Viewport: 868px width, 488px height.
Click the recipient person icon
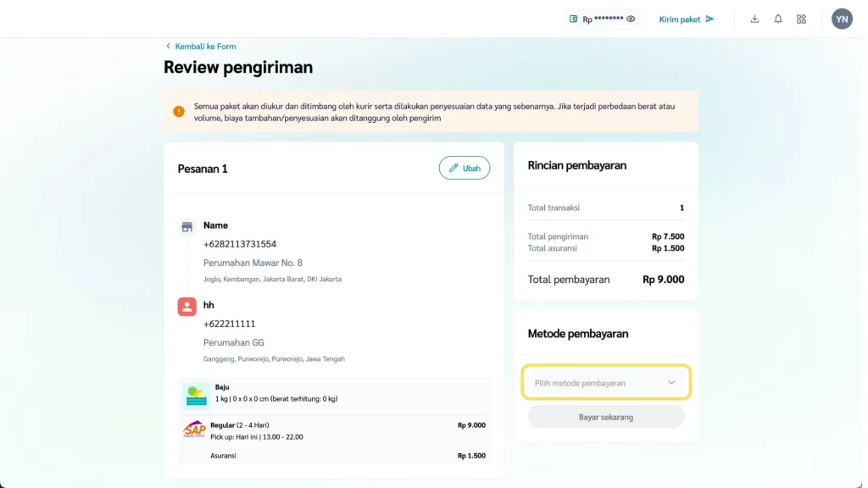click(187, 306)
